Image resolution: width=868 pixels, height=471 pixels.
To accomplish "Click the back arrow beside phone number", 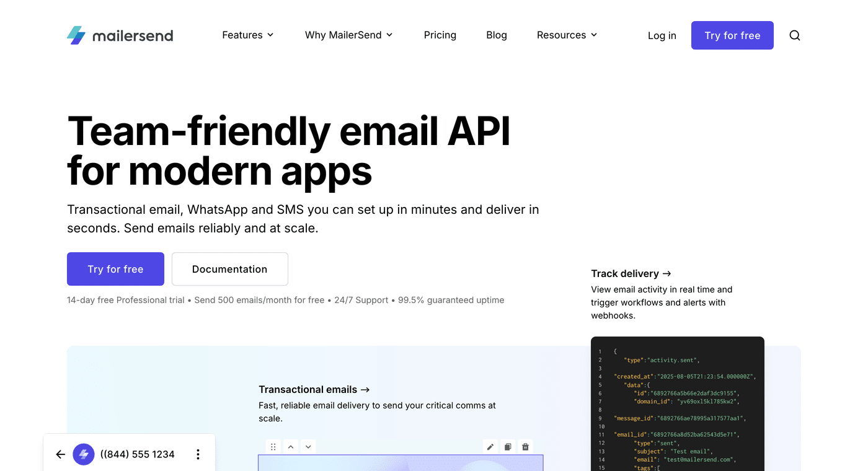I will (60, 454).
